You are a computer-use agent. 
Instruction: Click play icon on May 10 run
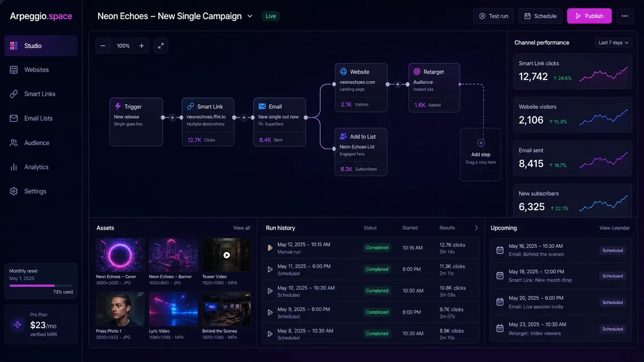(270, 291)
